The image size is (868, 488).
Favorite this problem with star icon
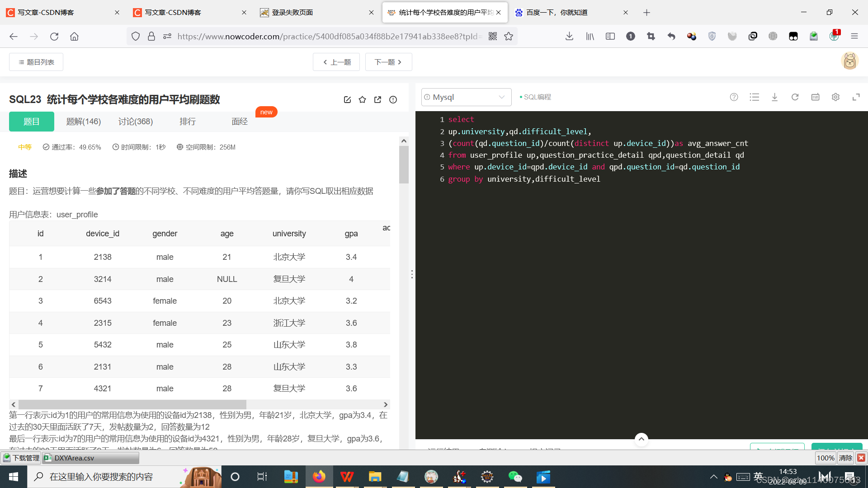tap(362, 100)
